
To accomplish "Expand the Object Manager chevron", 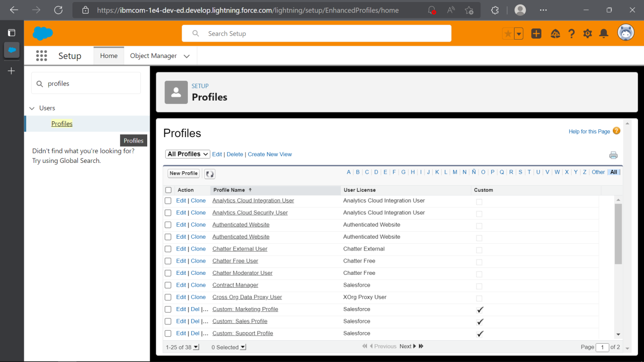I will point(187,56).
